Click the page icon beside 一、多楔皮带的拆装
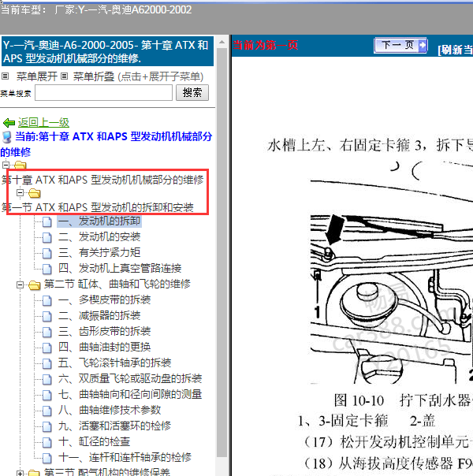The image size is (473, 476). coord(47,300)
